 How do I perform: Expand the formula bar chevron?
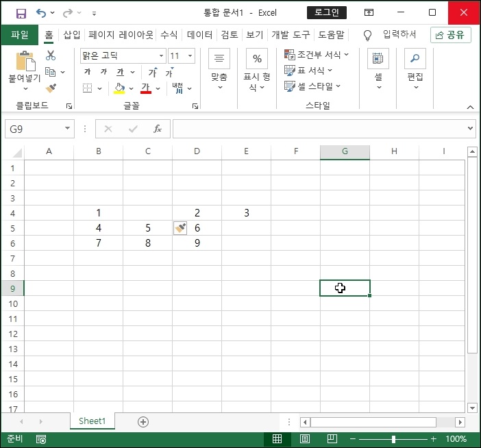tap(470, 128)
